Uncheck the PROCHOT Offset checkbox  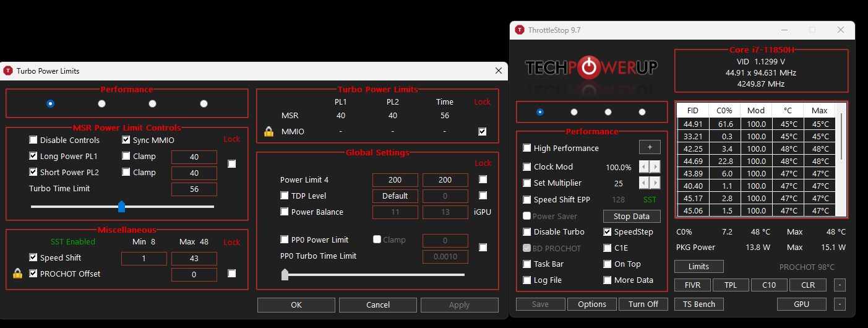click(33, 274)
